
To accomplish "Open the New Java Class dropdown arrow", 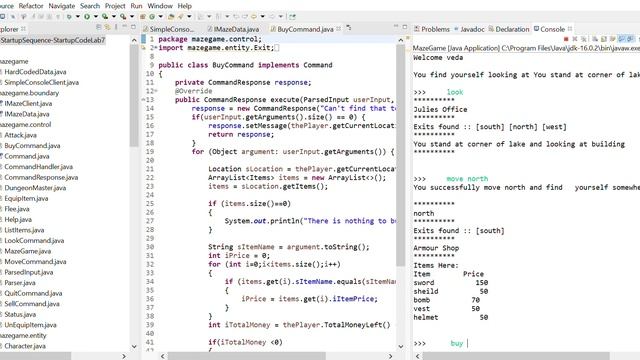I will (x=160, y=17).
